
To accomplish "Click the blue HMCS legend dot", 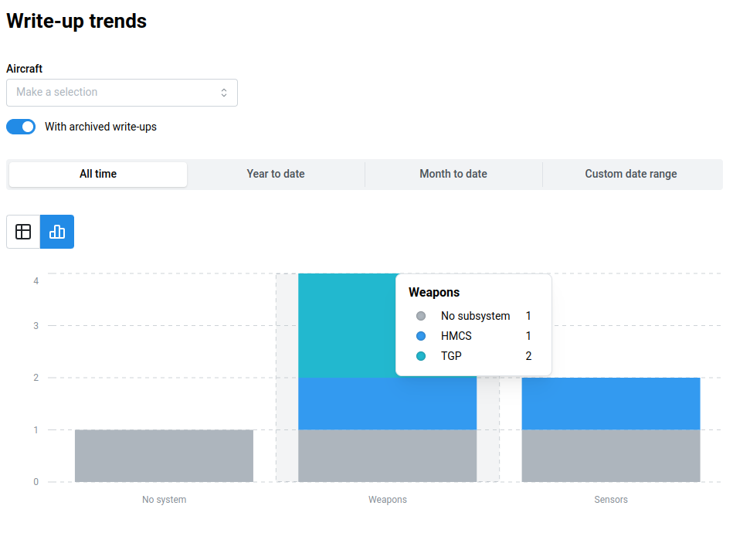I will [x=421, y=336].
